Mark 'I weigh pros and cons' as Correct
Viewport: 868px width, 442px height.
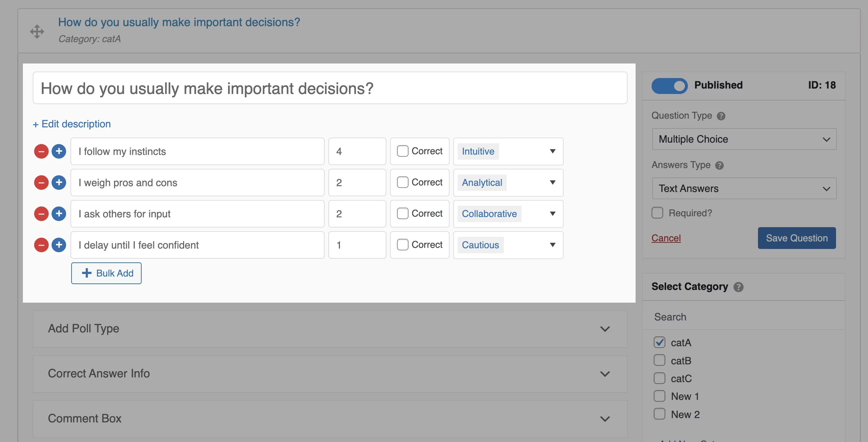pyautogui.click(x=402, y=183)
